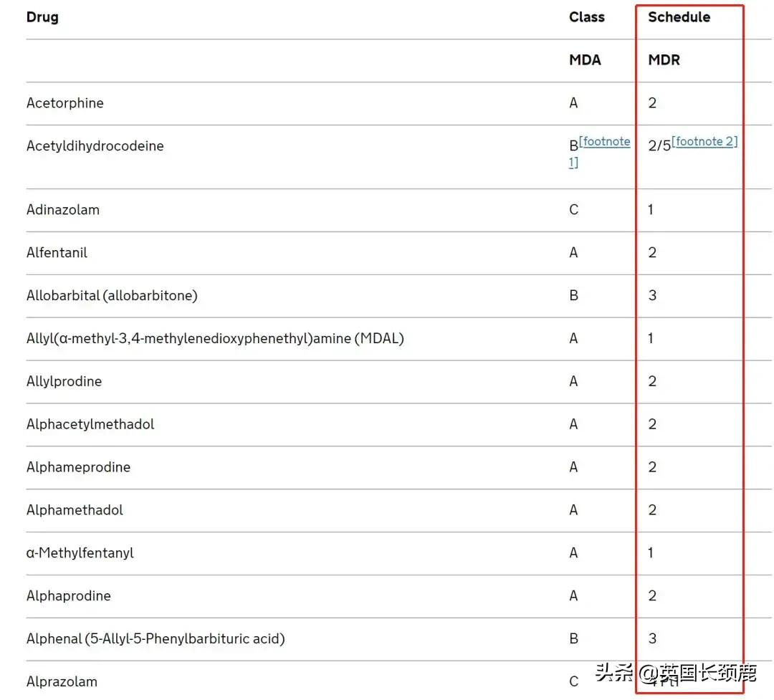Open the footnote 1 link beside Acetyldihydrocodeine
The image size is (774, 700).
coord(604,143)
